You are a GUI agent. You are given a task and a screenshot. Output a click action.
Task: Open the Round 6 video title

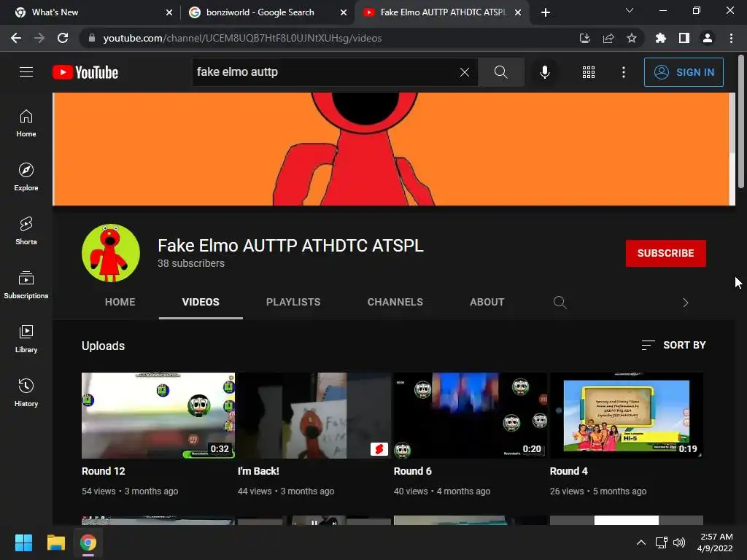point(413,472)
